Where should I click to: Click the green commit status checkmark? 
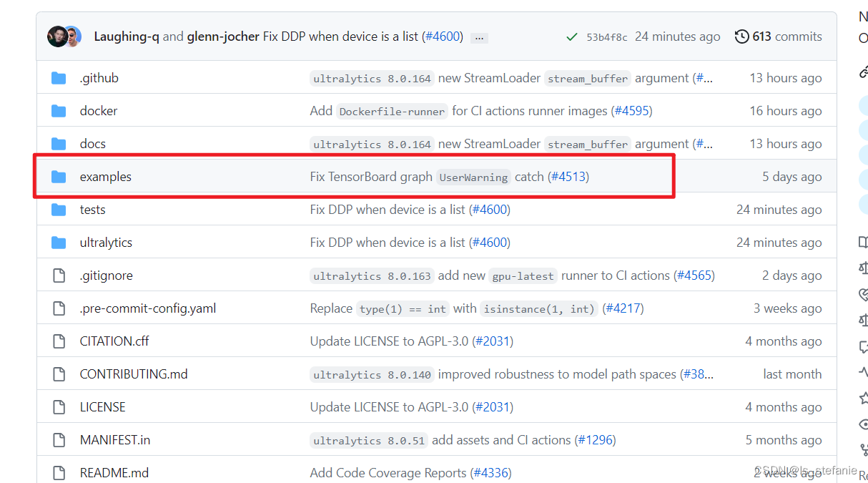571,36
